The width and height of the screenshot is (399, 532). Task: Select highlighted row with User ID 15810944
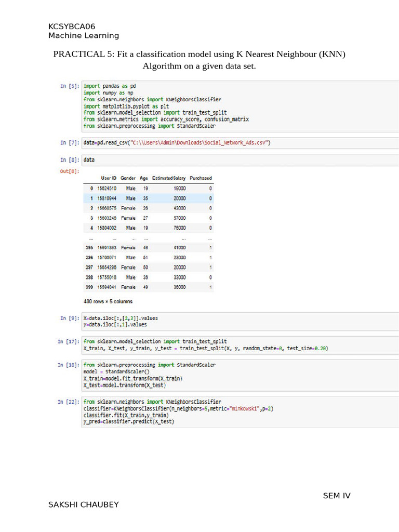click(149, 198)
